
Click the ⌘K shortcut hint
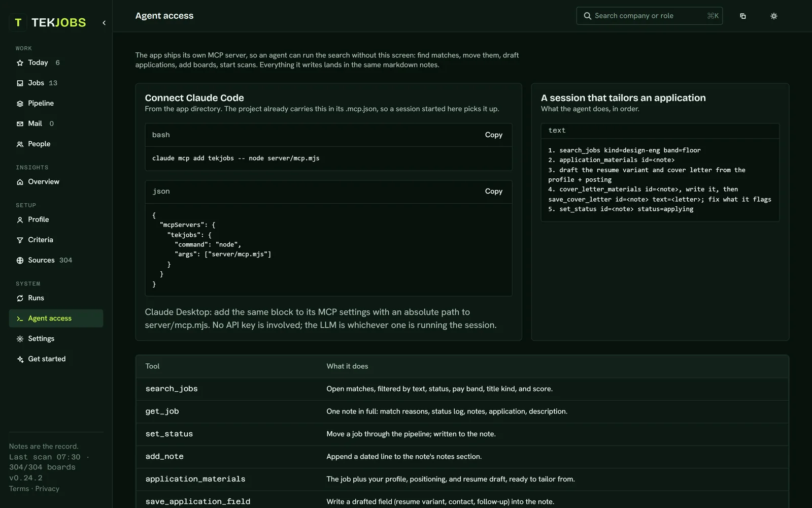[713, 16]
